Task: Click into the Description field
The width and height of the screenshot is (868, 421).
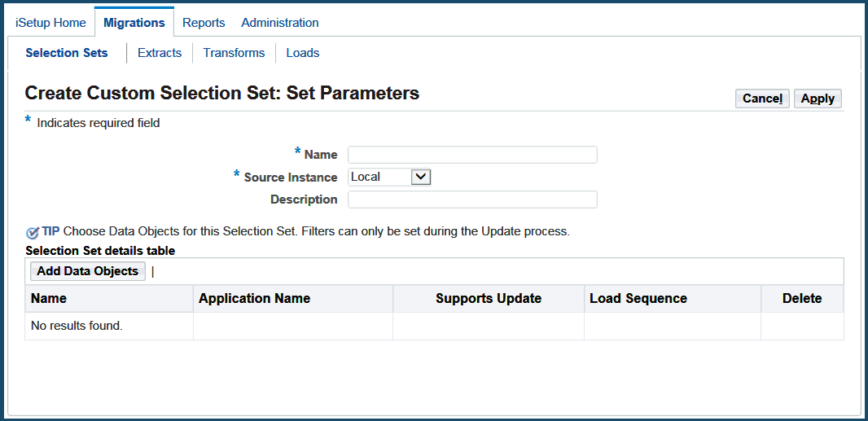Action: click(x=472, y=200)
